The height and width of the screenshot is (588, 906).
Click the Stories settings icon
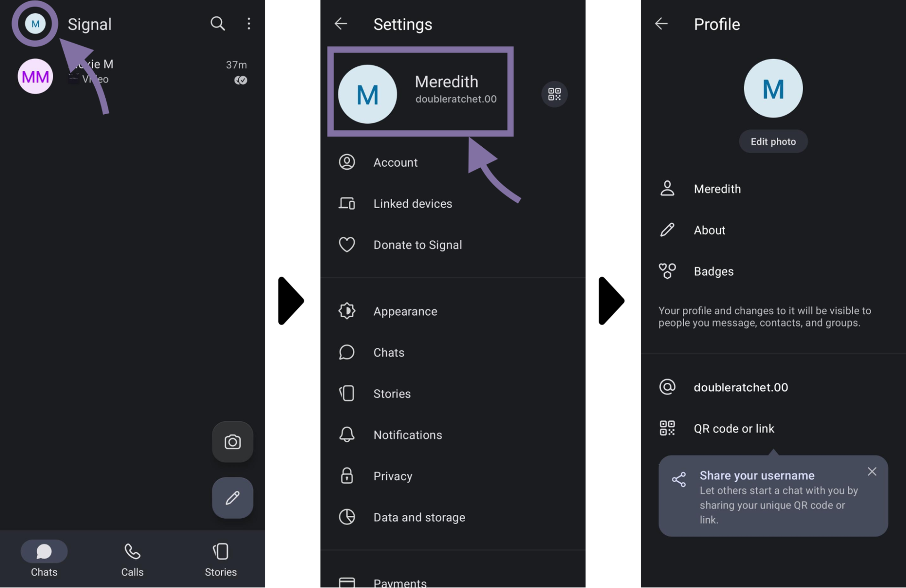point(347,394)
